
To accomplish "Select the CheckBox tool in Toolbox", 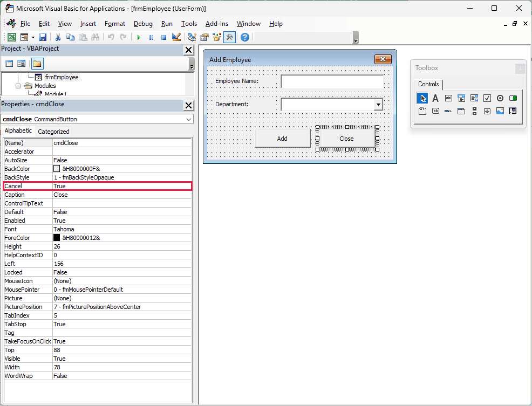I will 487,98.
